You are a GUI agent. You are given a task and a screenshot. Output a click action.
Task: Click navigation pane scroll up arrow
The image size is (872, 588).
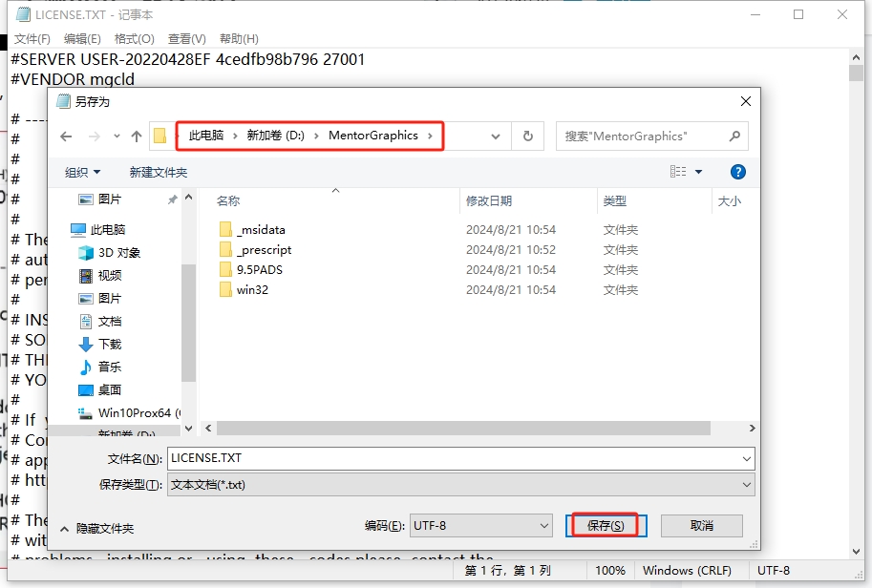pos(188,198)
